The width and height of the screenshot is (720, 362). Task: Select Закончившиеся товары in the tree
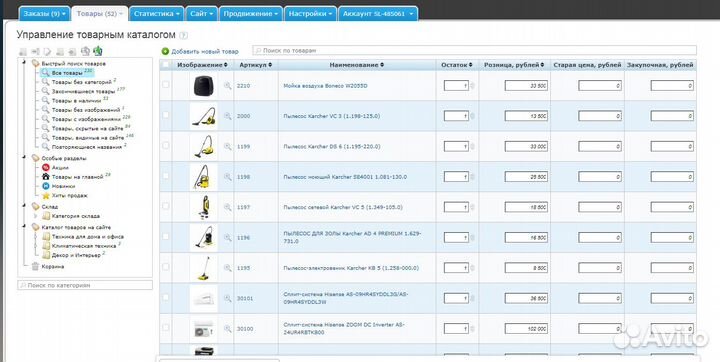83,91
